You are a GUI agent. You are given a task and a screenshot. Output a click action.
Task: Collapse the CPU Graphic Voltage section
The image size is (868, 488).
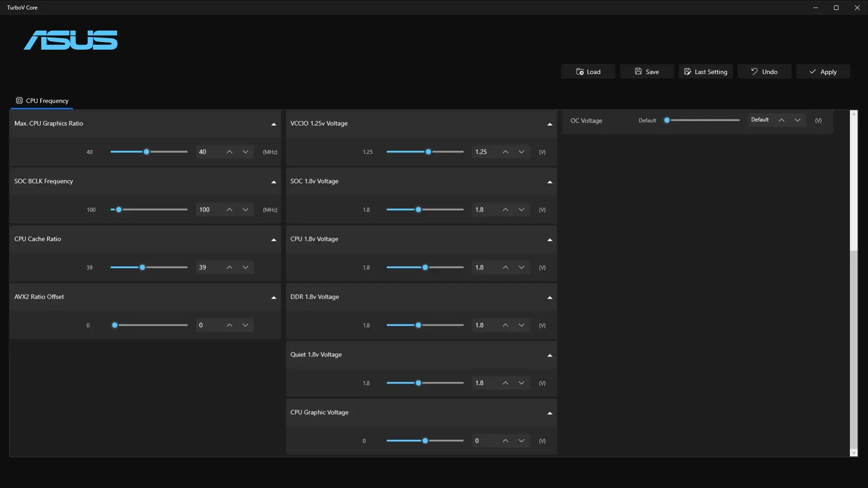550,413
